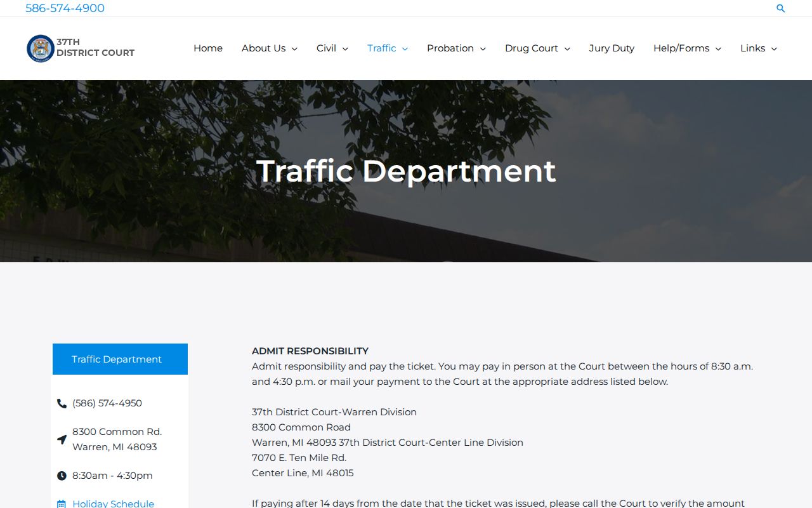Click the 37TH DISTRICT COURT site title
The height and width of the screenshot is (508, 812).
95,48
